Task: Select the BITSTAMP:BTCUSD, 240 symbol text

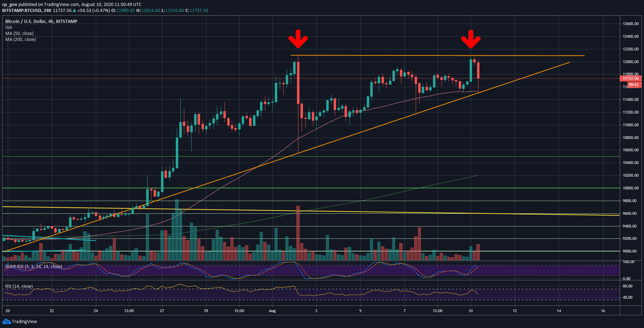Action: [26, 11]
